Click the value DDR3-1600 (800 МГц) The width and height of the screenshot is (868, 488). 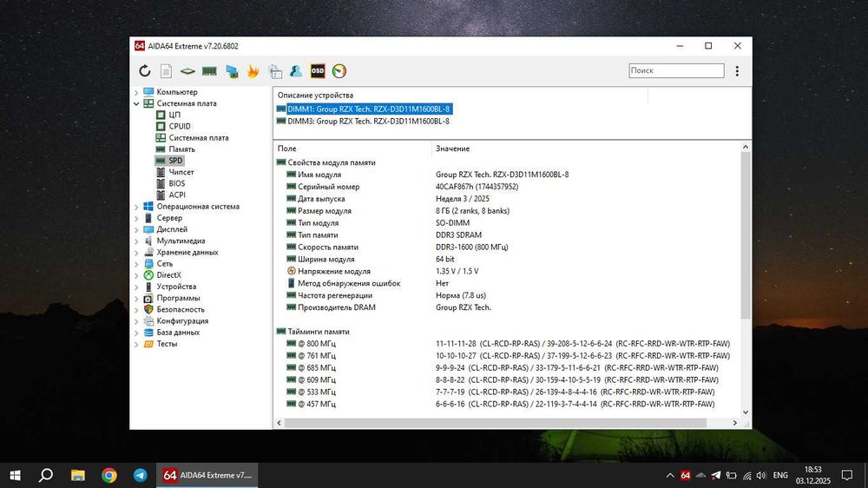pos(471,247)
